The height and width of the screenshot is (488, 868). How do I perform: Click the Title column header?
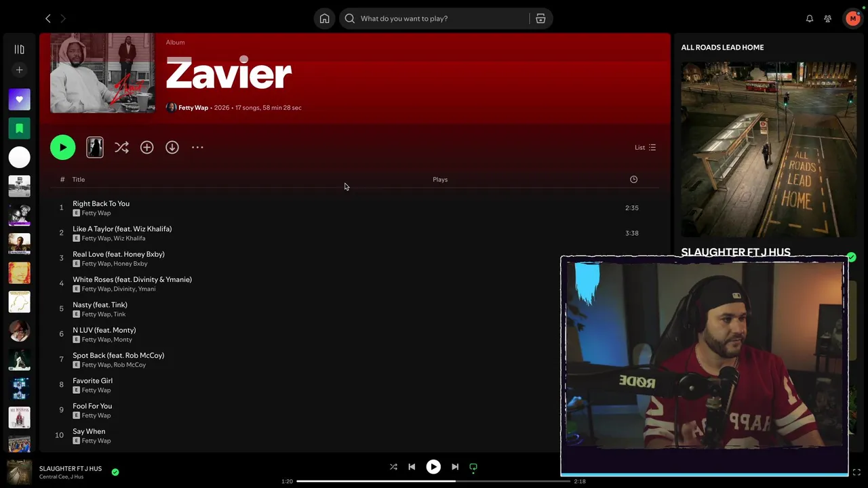79,180
